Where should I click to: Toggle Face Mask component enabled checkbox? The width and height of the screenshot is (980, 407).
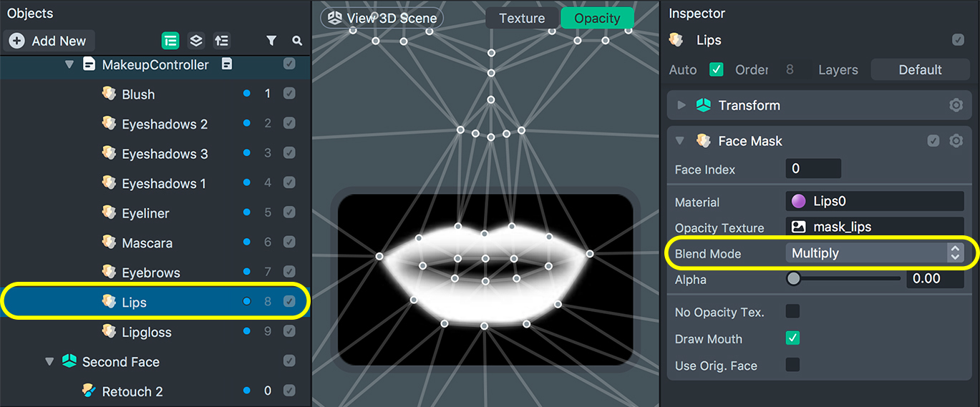tap(933, 141)
